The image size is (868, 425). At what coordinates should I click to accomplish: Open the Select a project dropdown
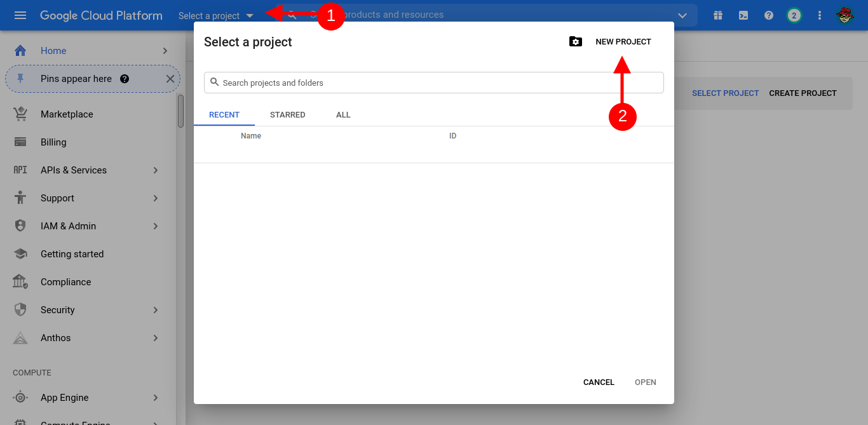(216, 15)
